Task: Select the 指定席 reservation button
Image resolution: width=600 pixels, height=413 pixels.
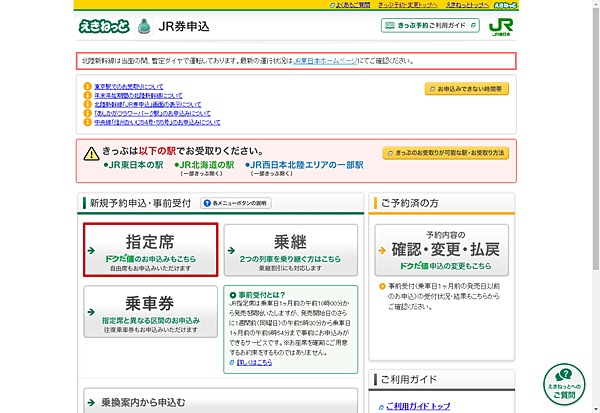Action: 151,250
